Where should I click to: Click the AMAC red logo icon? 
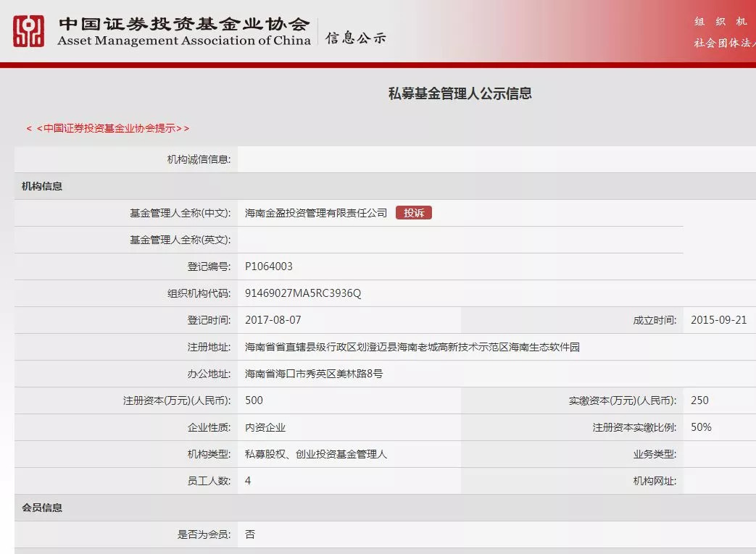[x=28, y=31]
